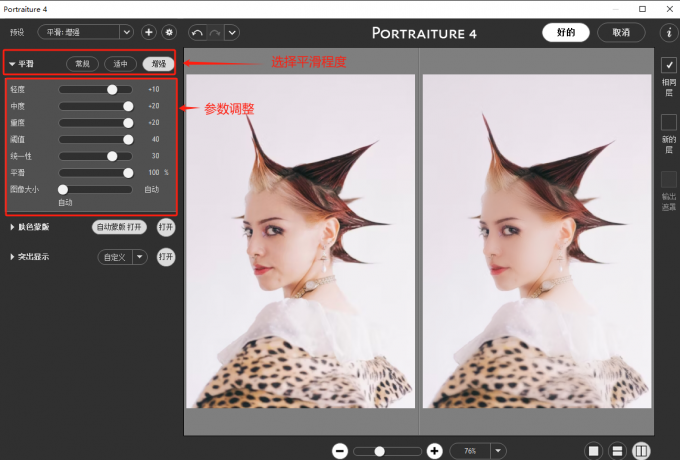Expand the 肤色蒙版 section
The height and width of the screenshot is (460, 680).
[x=12, y=227]
